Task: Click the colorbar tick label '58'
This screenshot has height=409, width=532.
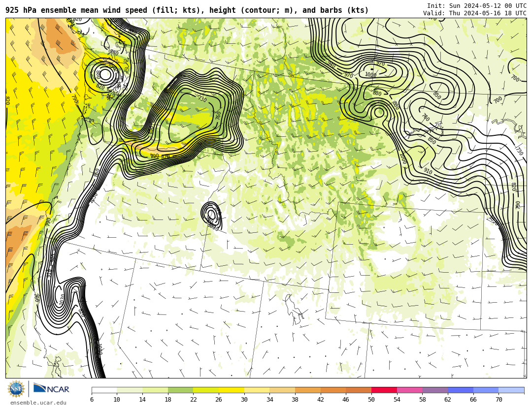Action: pyautogui.click(x=422, y=400)
